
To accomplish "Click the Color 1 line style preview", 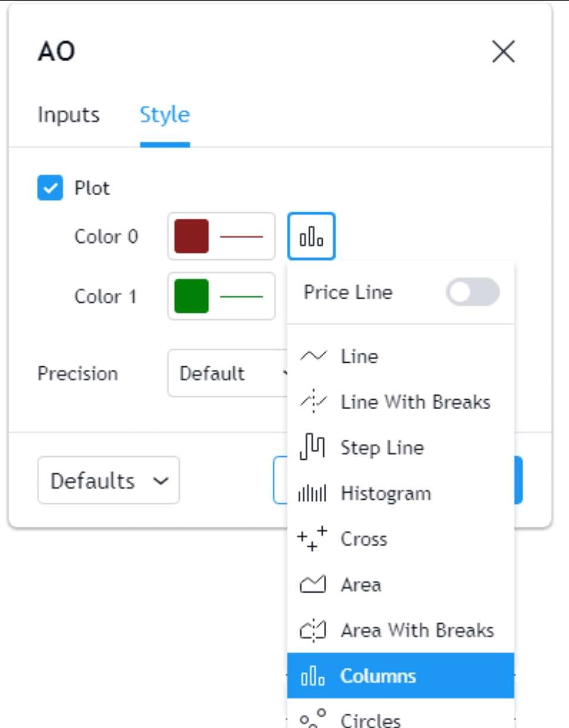I will click(242, 296).
